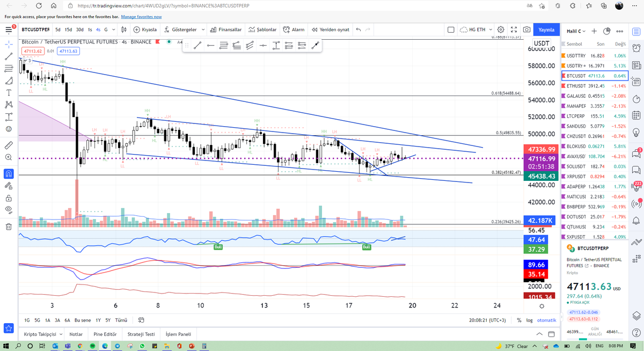The width and height of the screenshot is (644, 351).
Task: Open advanced view pie icon in watchlist
Action: tap(607, 31)
